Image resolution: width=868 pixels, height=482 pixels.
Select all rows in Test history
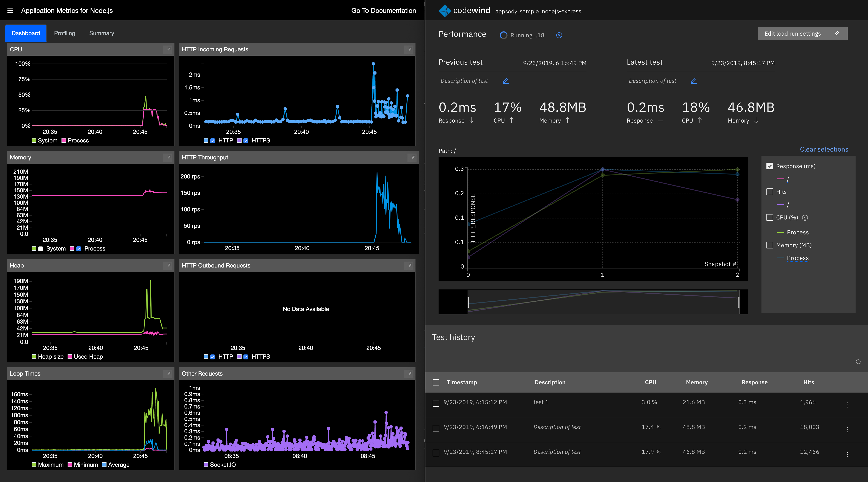click(436, 382)
